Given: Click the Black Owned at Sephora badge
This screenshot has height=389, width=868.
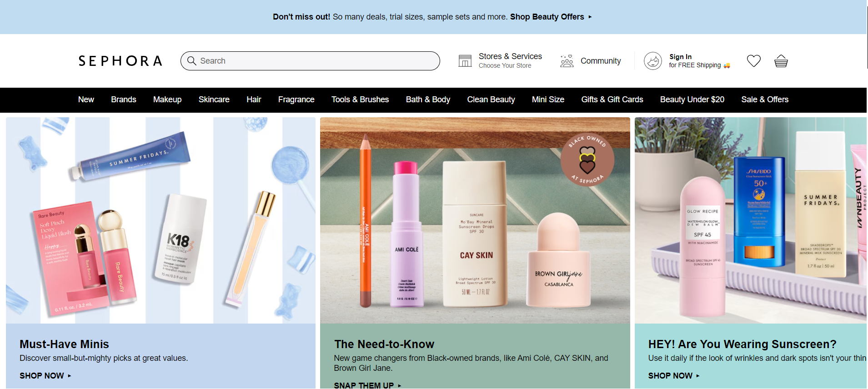Looking at the screenshot, I should pyautogui.click(x=587, y=160).
